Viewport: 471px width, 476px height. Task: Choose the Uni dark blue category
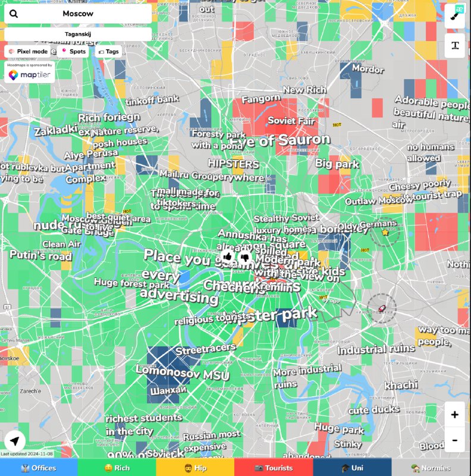click(352, 468)
